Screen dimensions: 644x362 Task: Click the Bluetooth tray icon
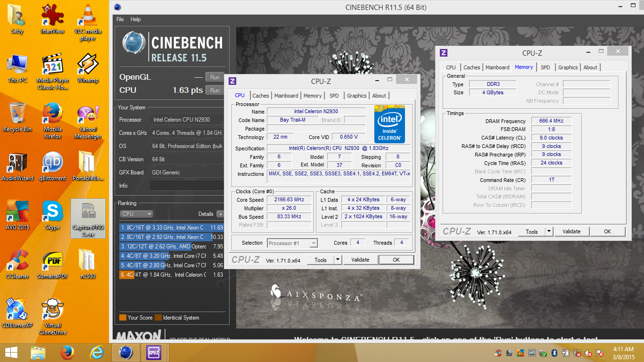pyautogui.click(x=555, y=353)
